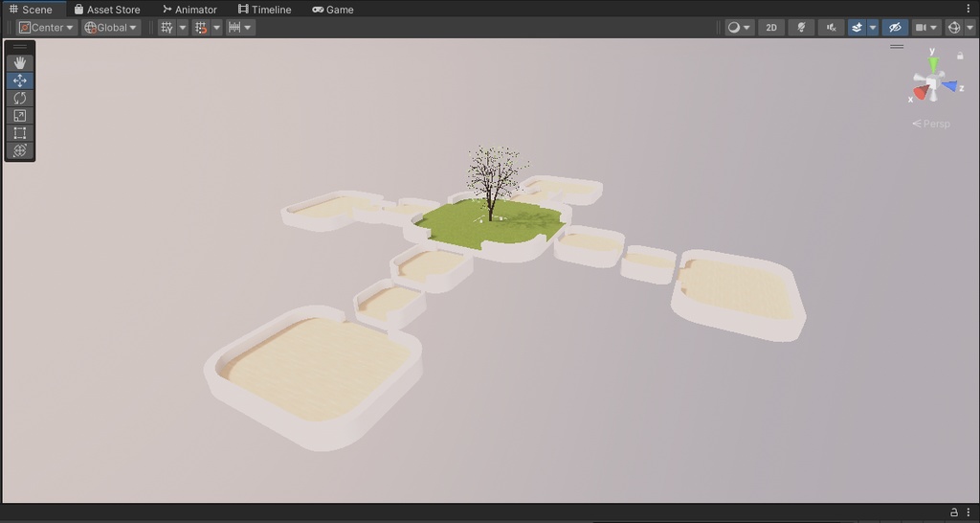Select the Rotate tool
This screenshot has height=523, width=980.
tap(19, 98)
